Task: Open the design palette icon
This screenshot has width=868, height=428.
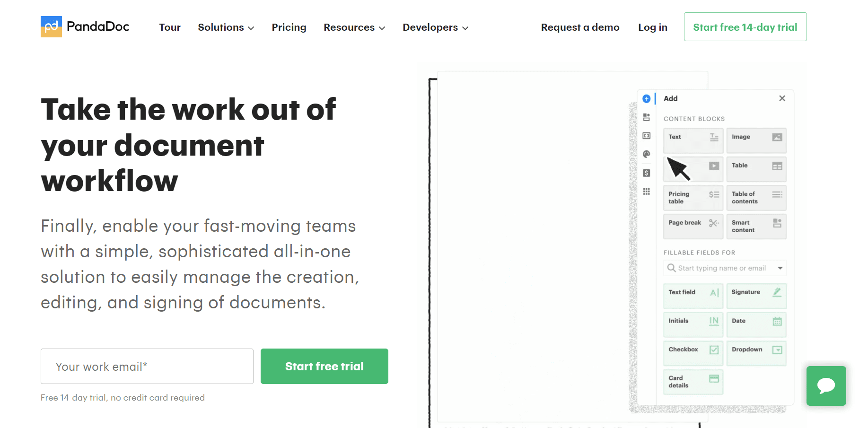Action: pyautogui.click(x=646, y=154)
